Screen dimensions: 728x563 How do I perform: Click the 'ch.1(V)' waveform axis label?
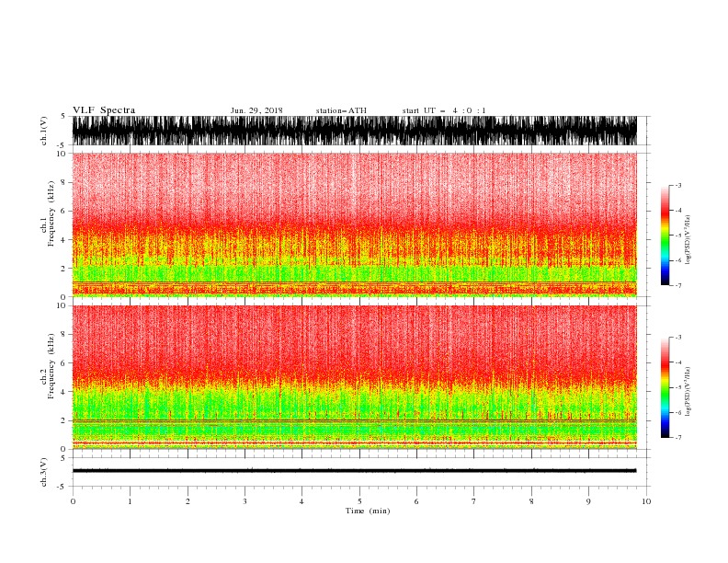pyautogui.click(x=44, y=131)
